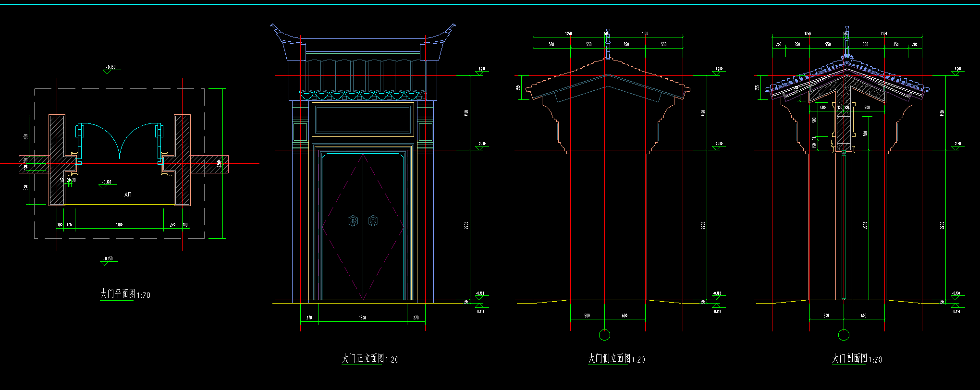Select the 500 dimension below the side elevation
Image resolution: width=980 pixels, height=390 pixels.
pyautogui.click(x=587, y=316)
